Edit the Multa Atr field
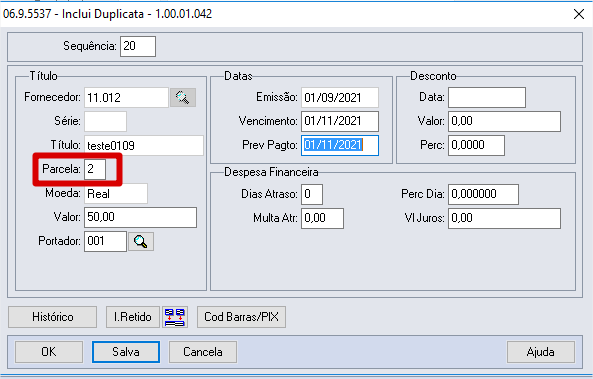The height and width of the screenshot is (379, 593). tap(322, 218)
